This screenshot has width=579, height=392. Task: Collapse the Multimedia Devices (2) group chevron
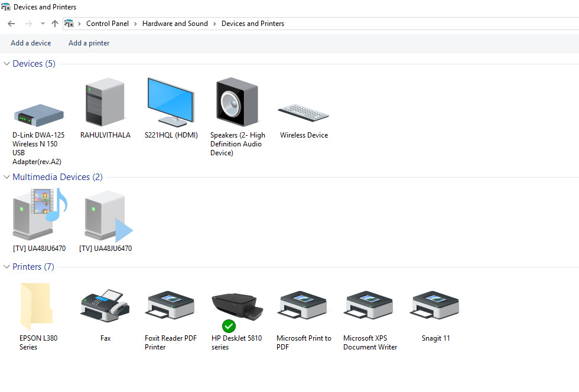point(6,177)
